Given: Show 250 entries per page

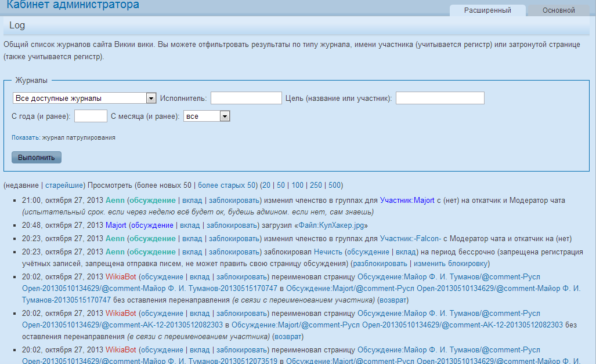Looking at the screenshot, I should coord(316,185).
